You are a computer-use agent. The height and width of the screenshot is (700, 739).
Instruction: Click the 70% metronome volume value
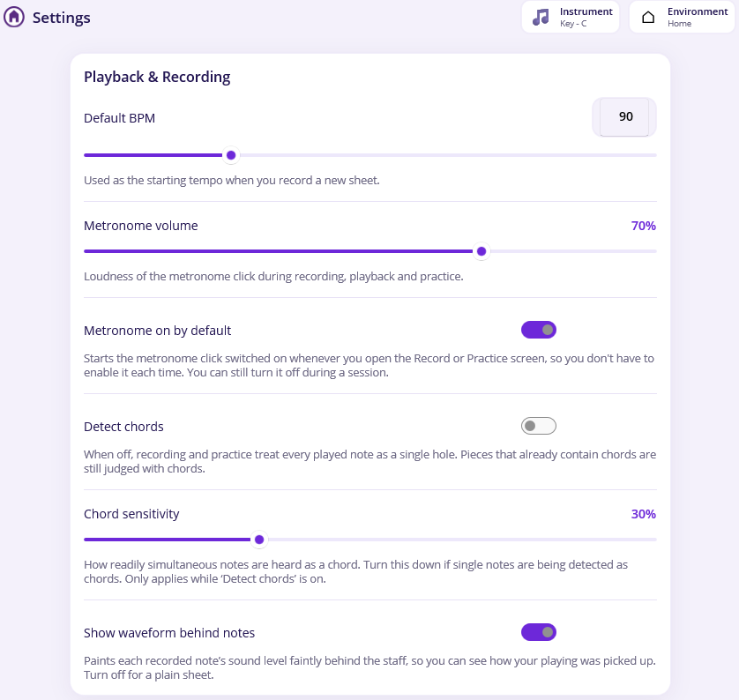[644, 226]
